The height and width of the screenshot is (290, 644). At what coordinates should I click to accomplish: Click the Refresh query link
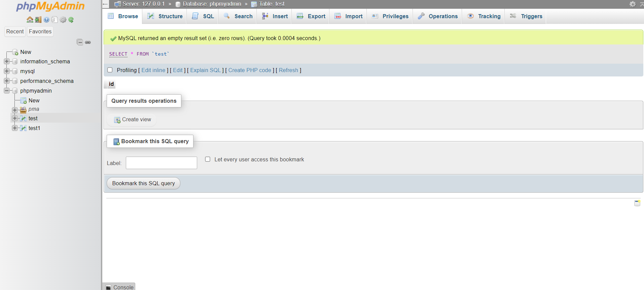click(288, 70)
